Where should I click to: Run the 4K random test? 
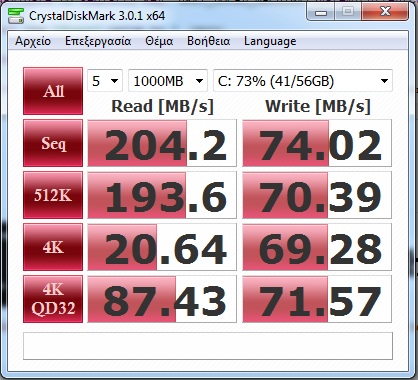[x=53, y=247]
